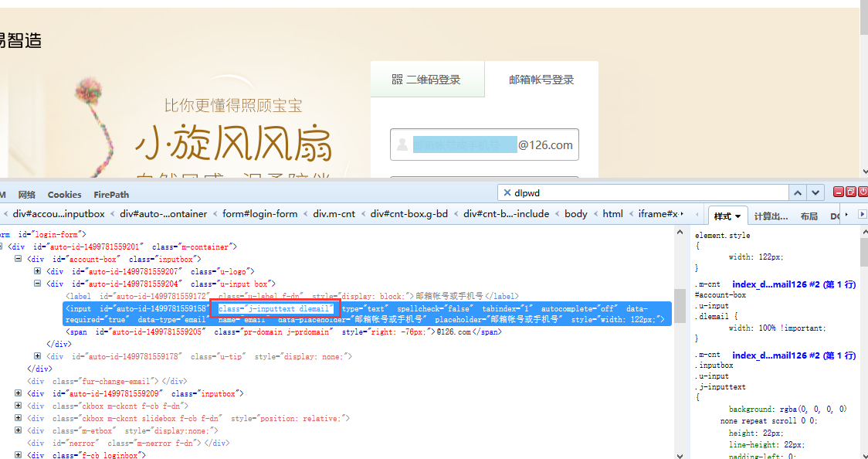This screenshot has height=459, width=868.
Task: Select breadcrumb div#accou...inputbox
Action: pos(59,214)
